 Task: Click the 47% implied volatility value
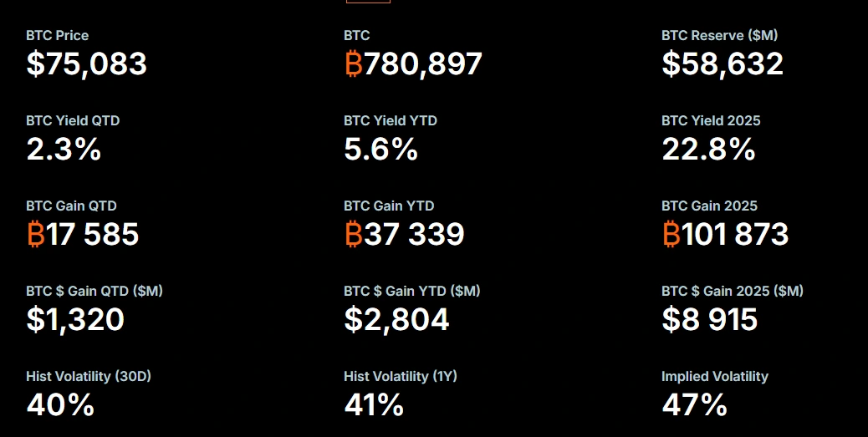pos(694,405)
